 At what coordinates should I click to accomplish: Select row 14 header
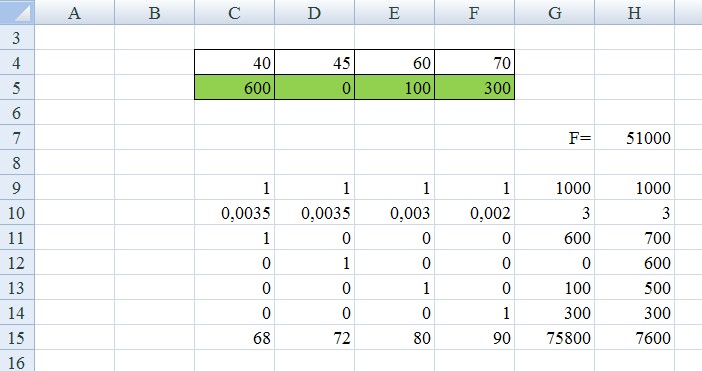click(17, 313)
